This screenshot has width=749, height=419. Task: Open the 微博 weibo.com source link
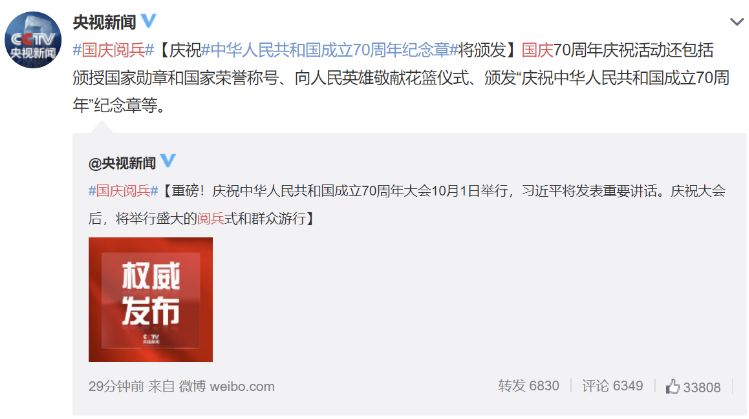226,386
